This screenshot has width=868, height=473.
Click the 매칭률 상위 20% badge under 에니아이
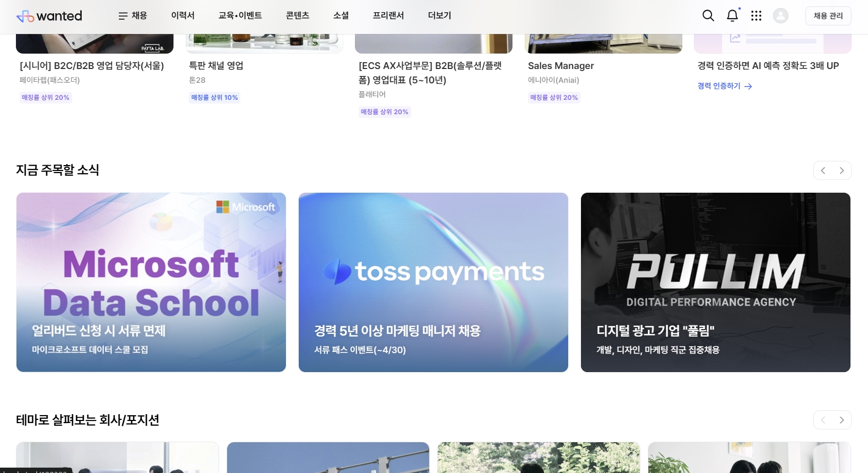point(554,98)
